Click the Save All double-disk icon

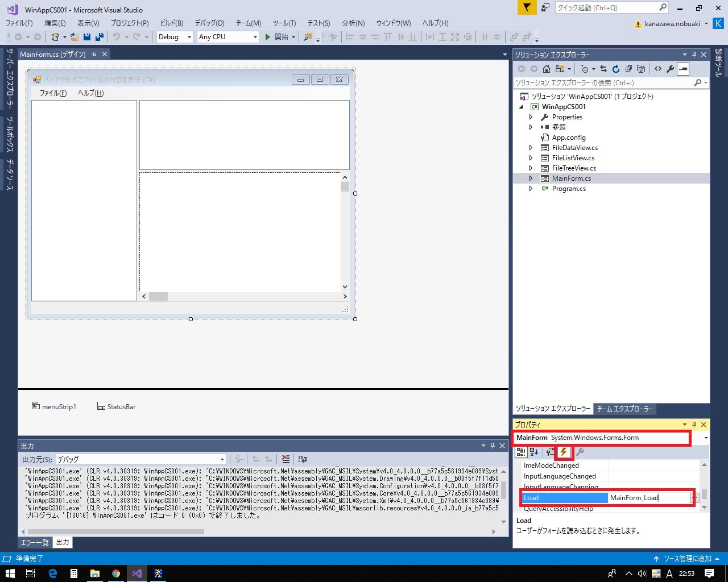100,37
